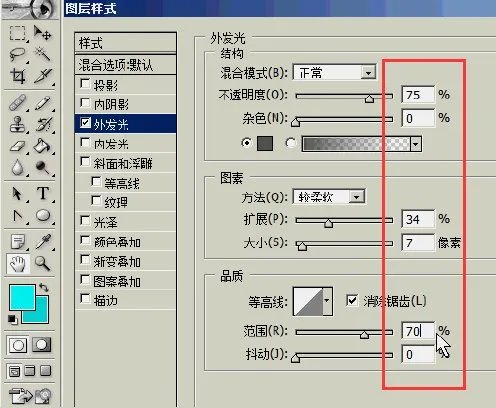The image size is (496, 408).
Task: Click the 等高线 contour thumbnail
Action: pos(308,302)
